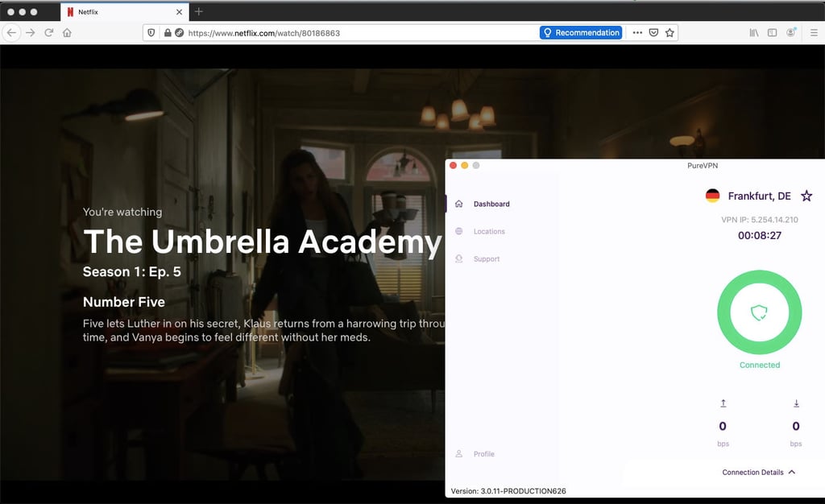Click the Locations globe icon in PureVPN
Viewport: 825px width, 504px height.
[458, 231]
